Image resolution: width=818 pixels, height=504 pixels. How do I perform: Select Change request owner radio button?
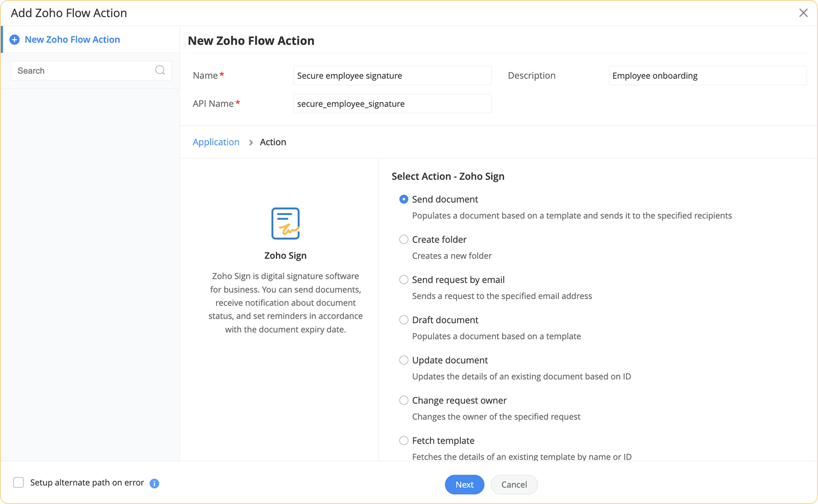(404, 400)
